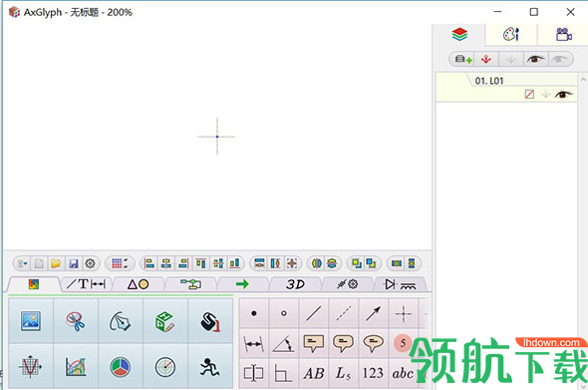Select the pen nib curve tool
Viewport: 588px width, 390px height.
point(120,321)
